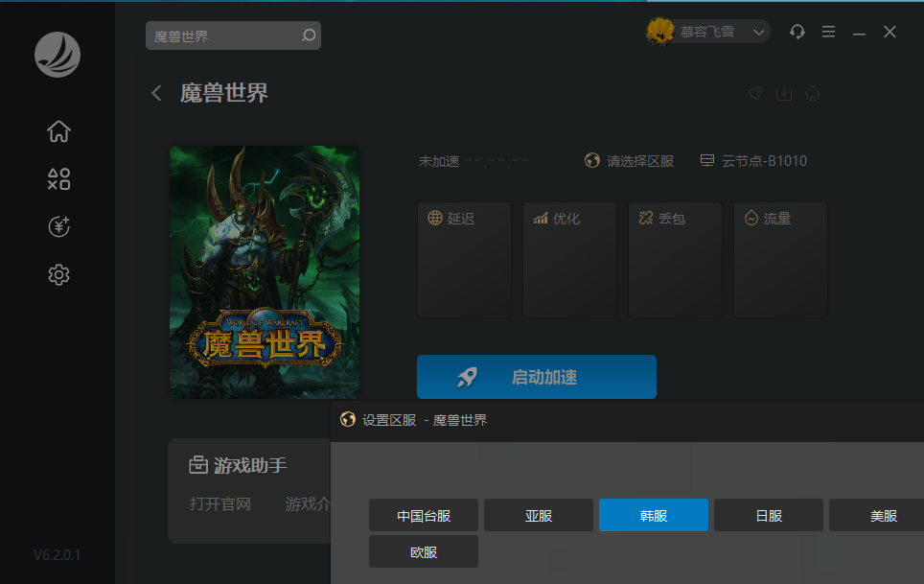Click the download icon beside the title

[x=784, y=93]
